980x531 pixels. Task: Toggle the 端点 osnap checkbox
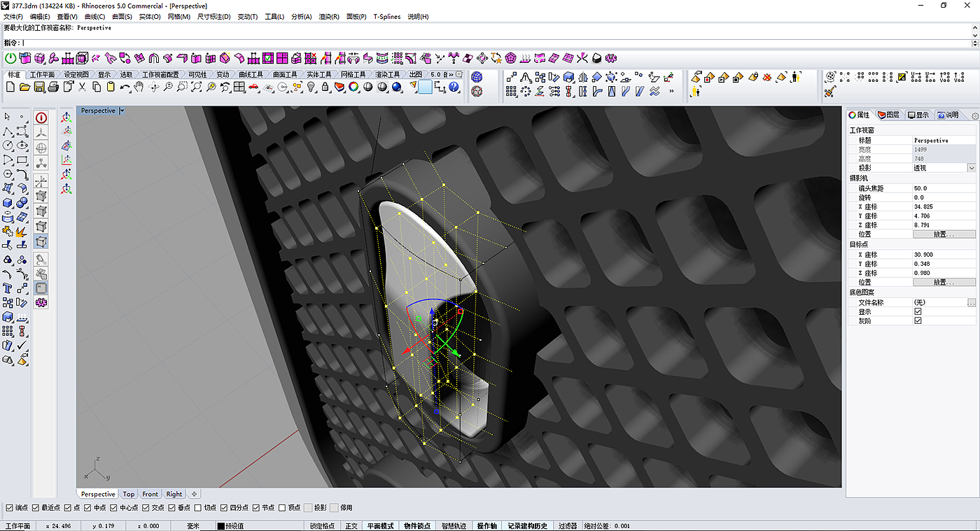click(9, 508)
